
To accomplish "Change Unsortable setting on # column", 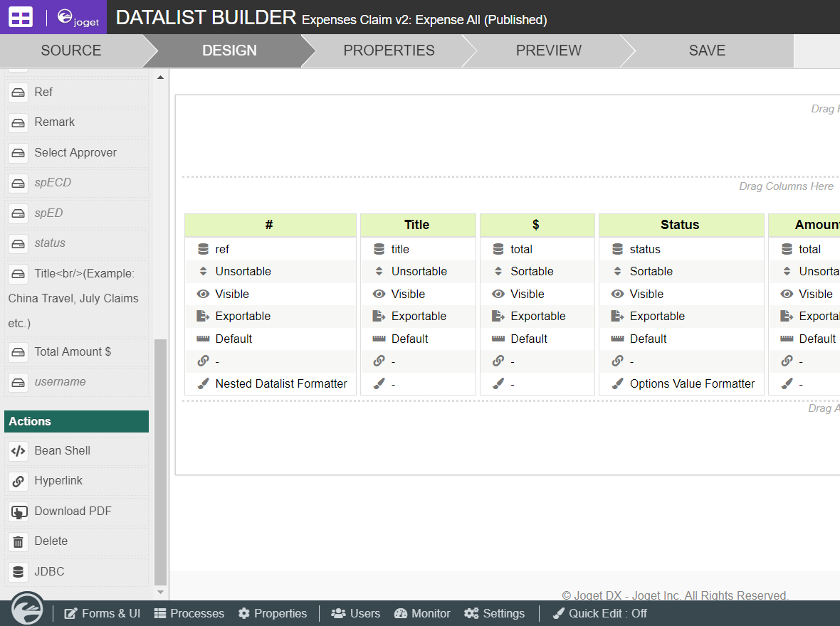I will (x=243, y=271).
